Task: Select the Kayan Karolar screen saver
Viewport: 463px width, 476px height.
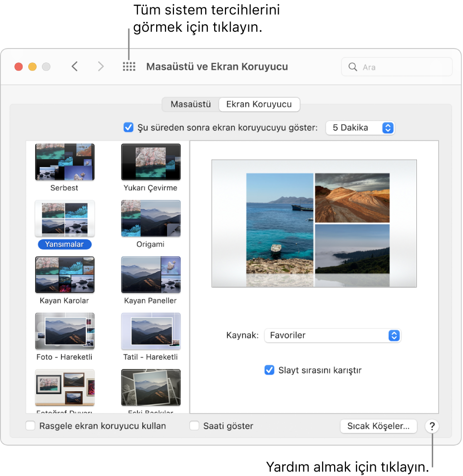Action: click(64, 274)
